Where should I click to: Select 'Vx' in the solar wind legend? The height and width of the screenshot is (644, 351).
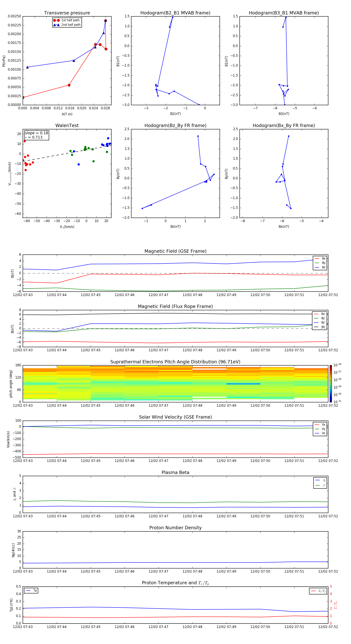[x=320, y=424]
